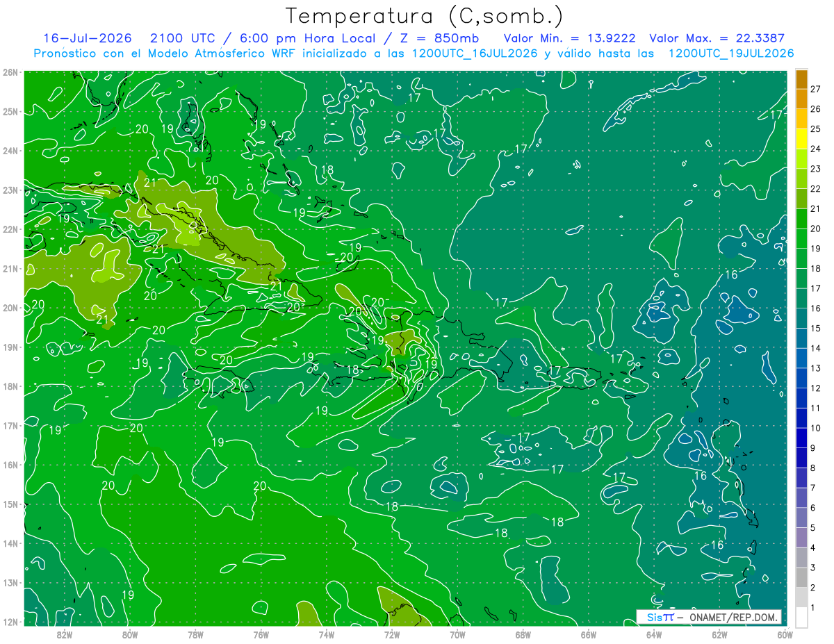Click the 74W longitude axis label
The width and height of the screenshot is (834, 644).
point(326,634)
